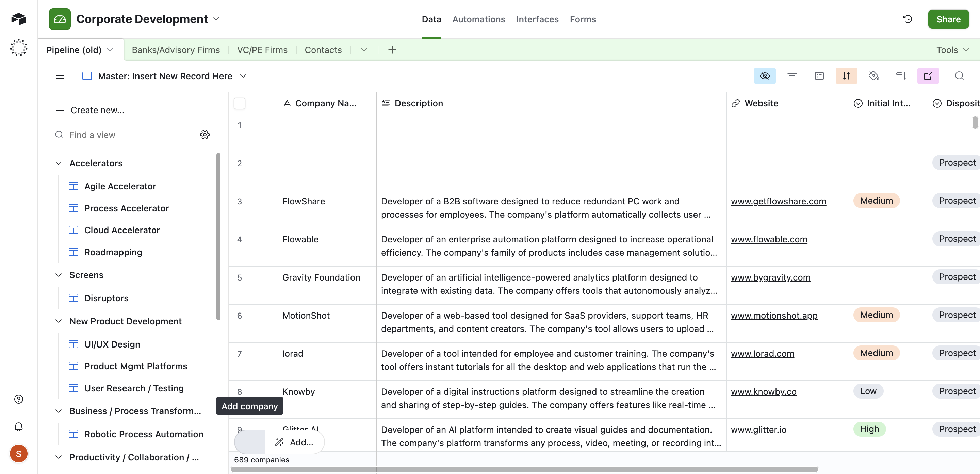This screenshot has width=980, height=474.
Task: Check the select-all rows checkbox
Action: (x=239, y=103)
